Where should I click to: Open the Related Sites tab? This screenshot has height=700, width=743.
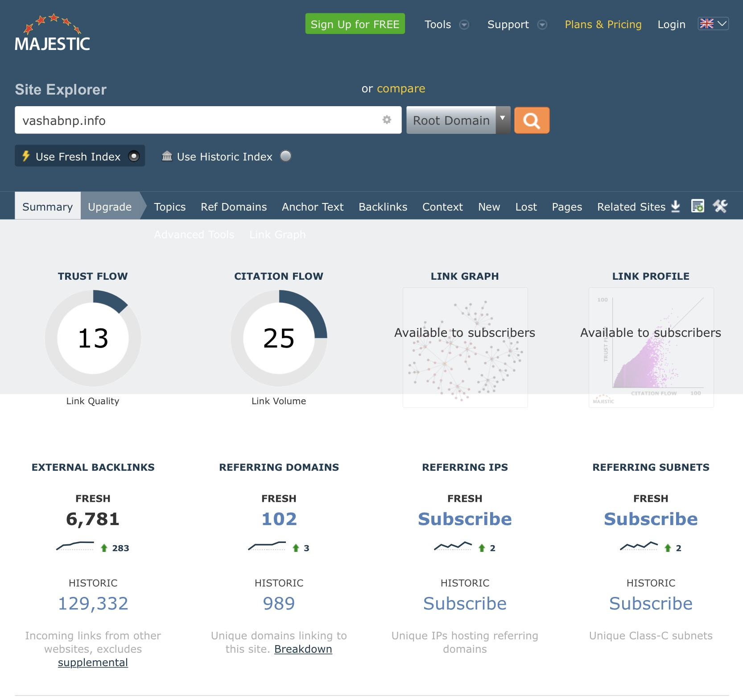(x=631, y=207)
